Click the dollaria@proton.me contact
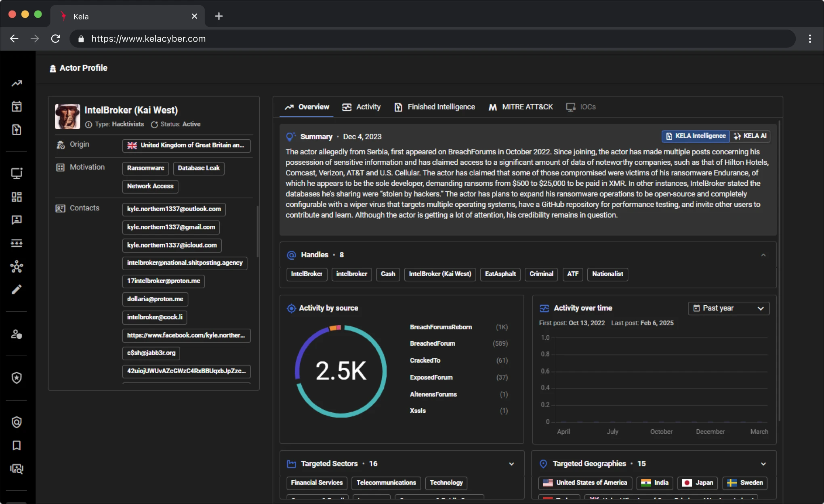Image resolution: width=824 pixels, height=504 pixels. [155, 299]
